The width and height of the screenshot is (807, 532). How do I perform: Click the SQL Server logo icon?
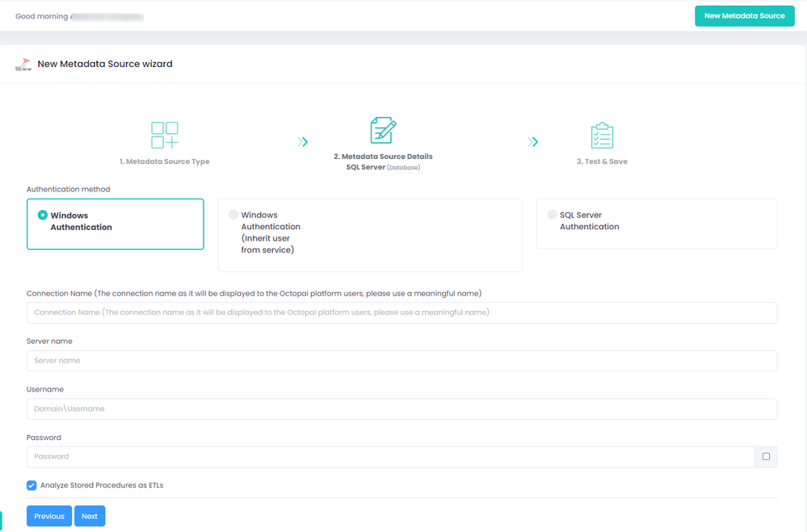pyautogui.click(x=23, y=65)
